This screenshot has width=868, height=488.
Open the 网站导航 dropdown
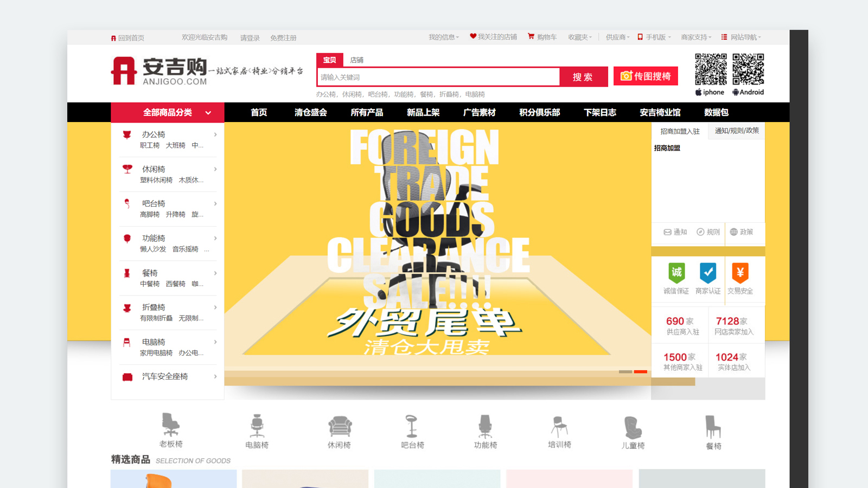coord(741,37)
